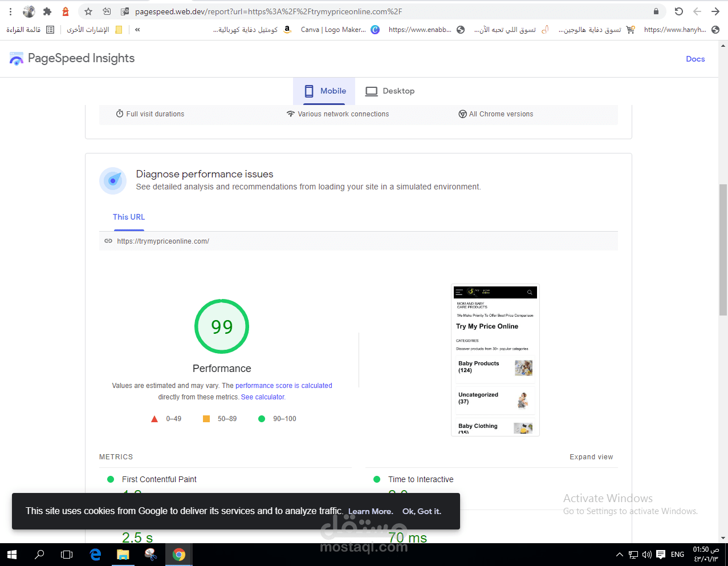
Task: Click the link icon beside the tested URL
Action: (108, 241)
